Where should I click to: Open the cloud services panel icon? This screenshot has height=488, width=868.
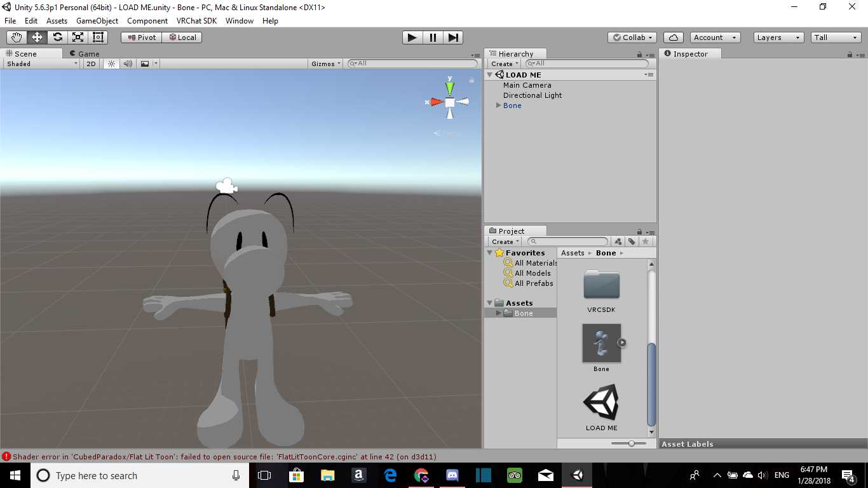(673, 37)
